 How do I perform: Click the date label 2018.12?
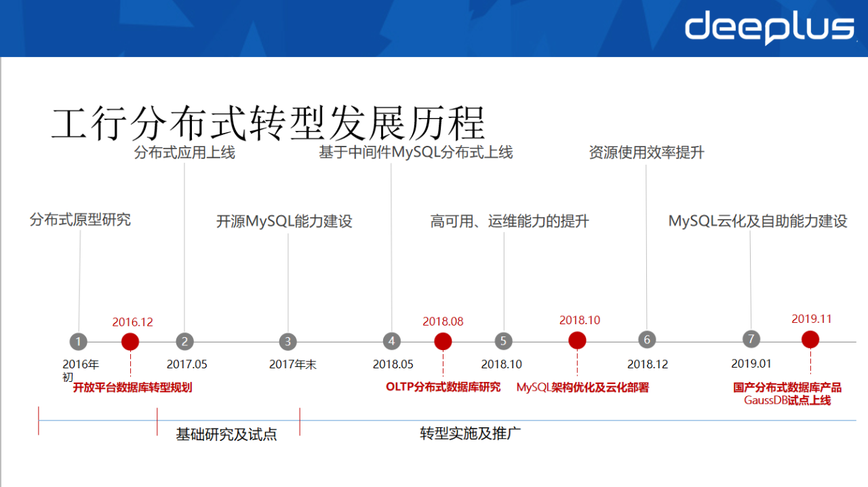(648, 364)
